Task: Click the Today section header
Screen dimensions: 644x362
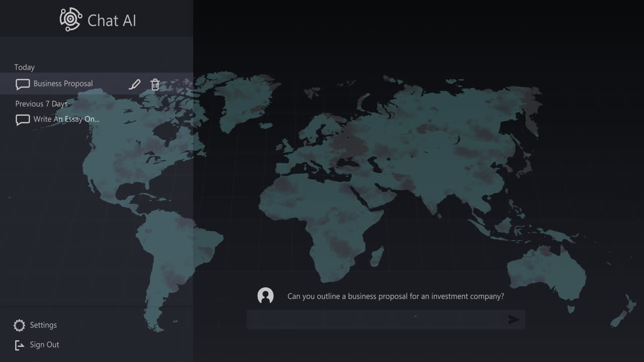Action: point(24,67)
